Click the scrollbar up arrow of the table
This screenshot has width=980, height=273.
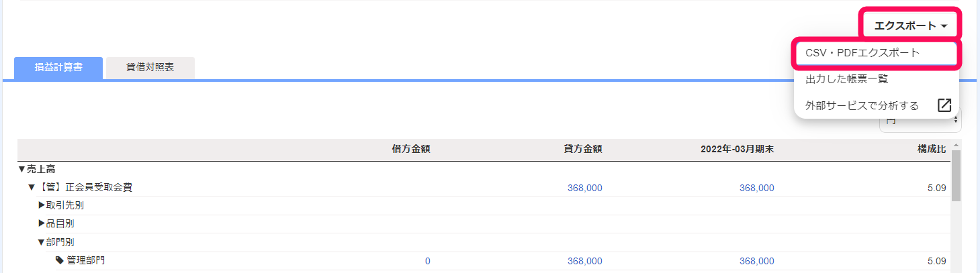point(956,144)
